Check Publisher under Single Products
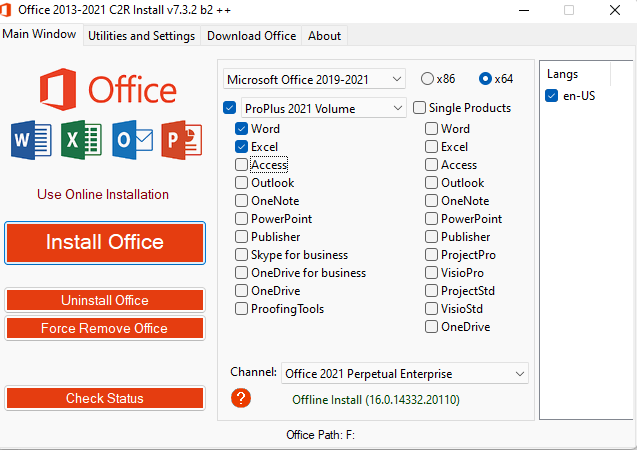The image size is (637, 450). pyautogui.click(x=431, y=236)
